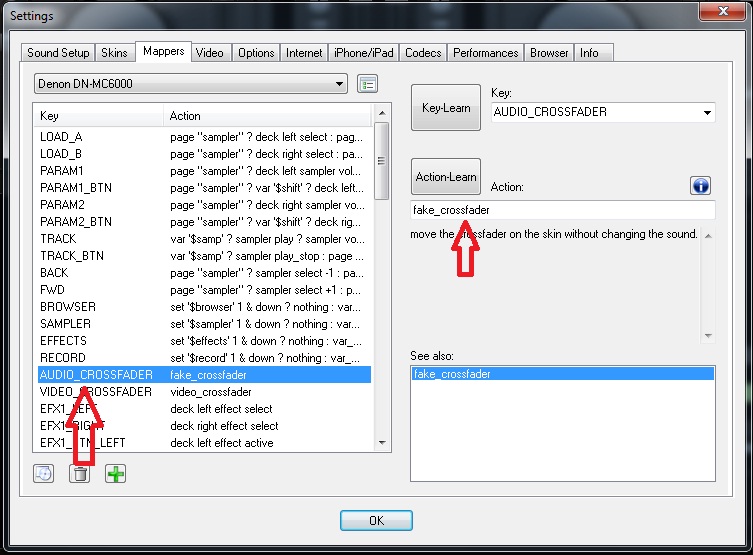The height and width of the screenshot is (555, 753).
Task: Open the Options tab
Action: pyautogui.click(x=256, y=53)
